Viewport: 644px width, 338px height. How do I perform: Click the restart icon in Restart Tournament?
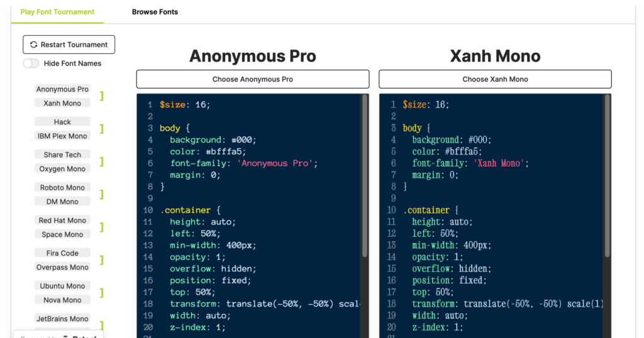[34, 45]
